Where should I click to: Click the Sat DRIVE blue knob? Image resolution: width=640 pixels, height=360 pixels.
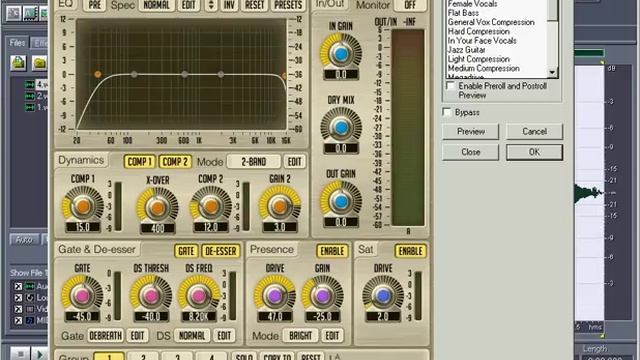383,296
